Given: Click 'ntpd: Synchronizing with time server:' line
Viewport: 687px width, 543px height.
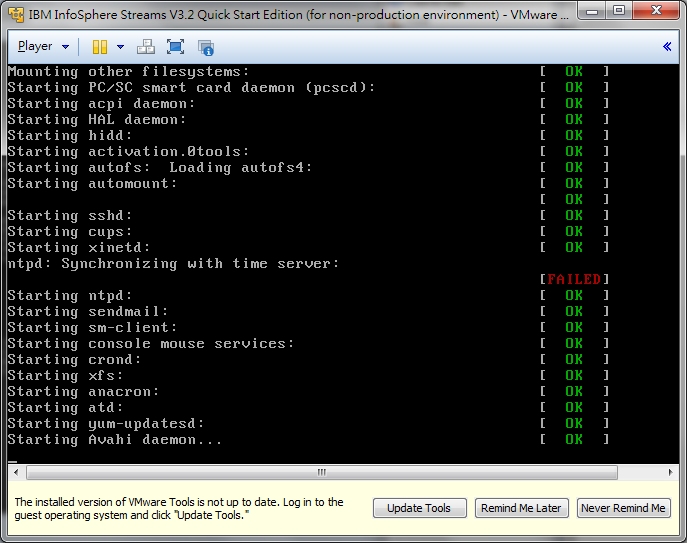Looking at the screenshot, I should pos(174,264).
